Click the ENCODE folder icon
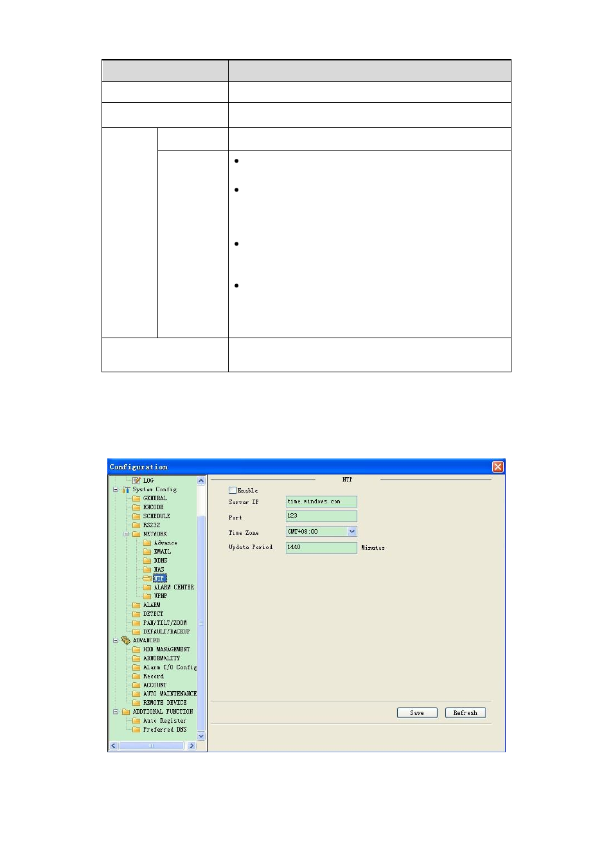Viewport: 613px width, 868px height. [x=136, y=507]
